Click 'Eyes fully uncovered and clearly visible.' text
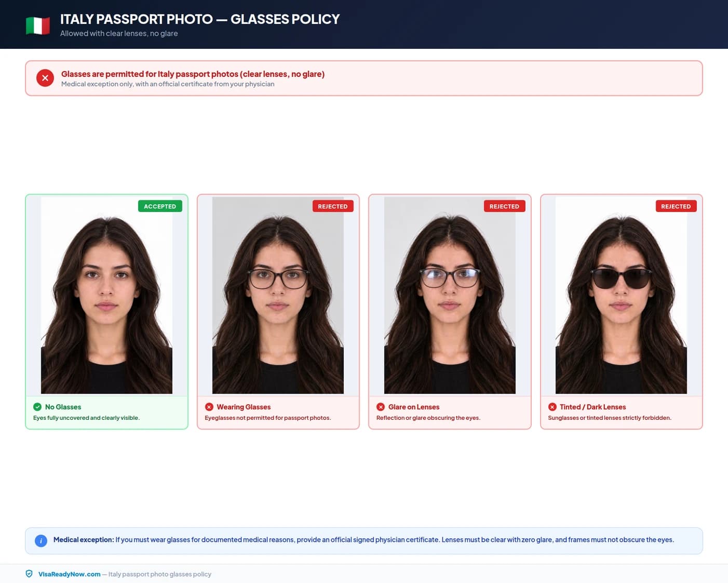 pyautogui.click(x=86, y=418)
